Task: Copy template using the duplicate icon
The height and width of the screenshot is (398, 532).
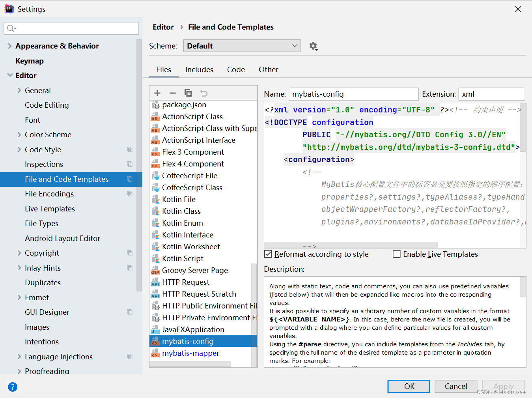Action: [188, 93]
